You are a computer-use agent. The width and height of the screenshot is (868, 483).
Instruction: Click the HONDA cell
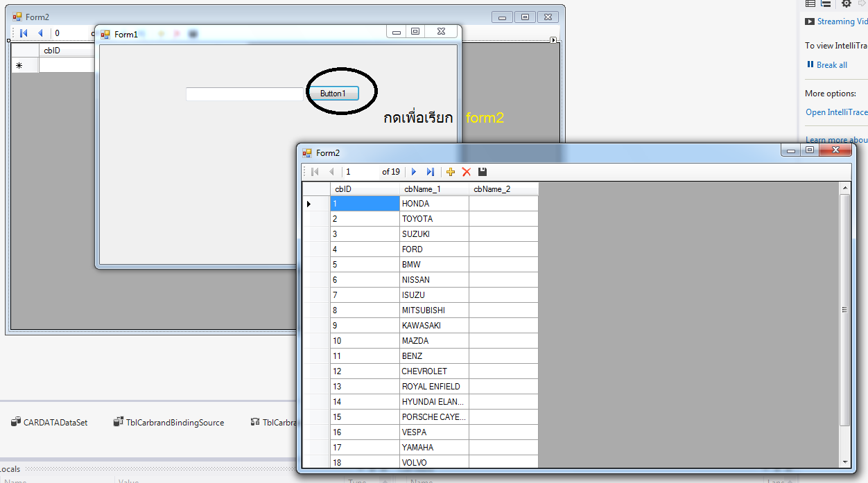tap(435, 204)
